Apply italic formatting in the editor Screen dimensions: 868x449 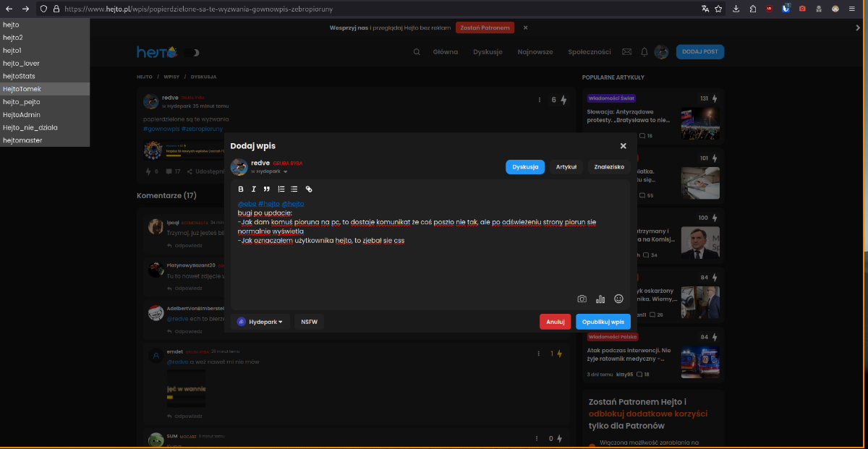[253, 189]
